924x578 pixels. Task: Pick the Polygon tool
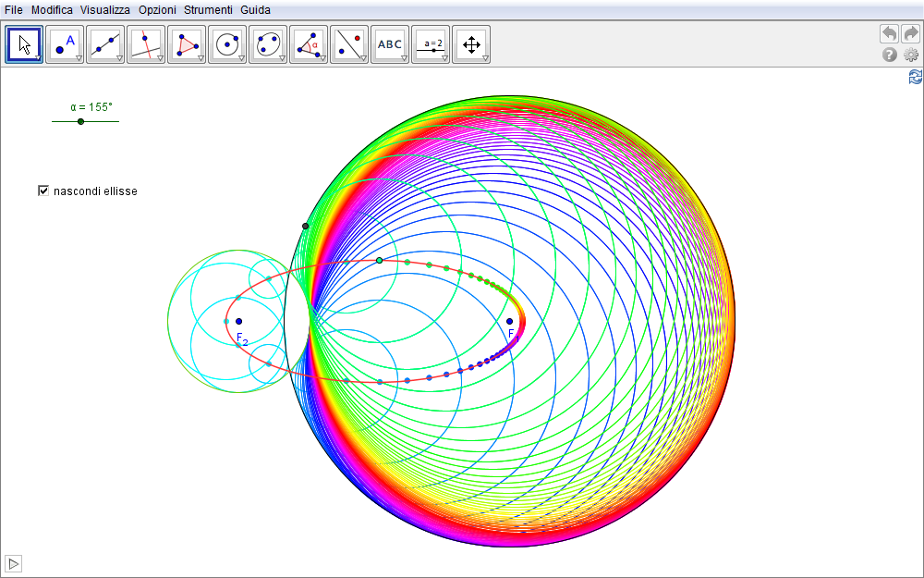(187, 43)
